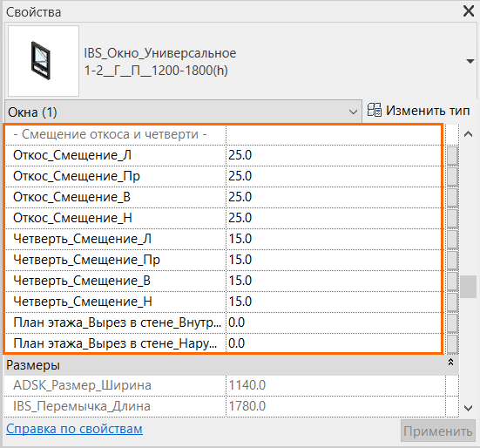This screenshot has height=448, width=480.
Task: Click the window family preview thumbnail
Action: click(x=44, y=61)
